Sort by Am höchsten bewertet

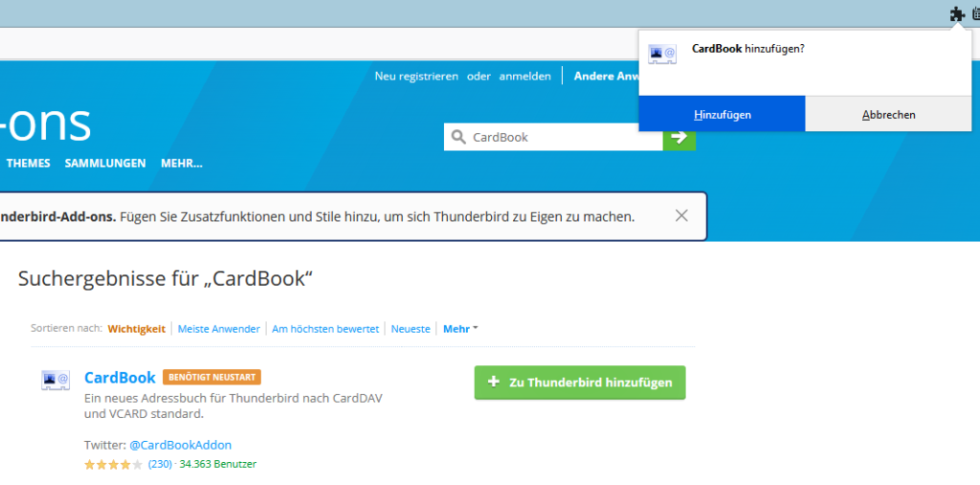(x=325, y=329)
